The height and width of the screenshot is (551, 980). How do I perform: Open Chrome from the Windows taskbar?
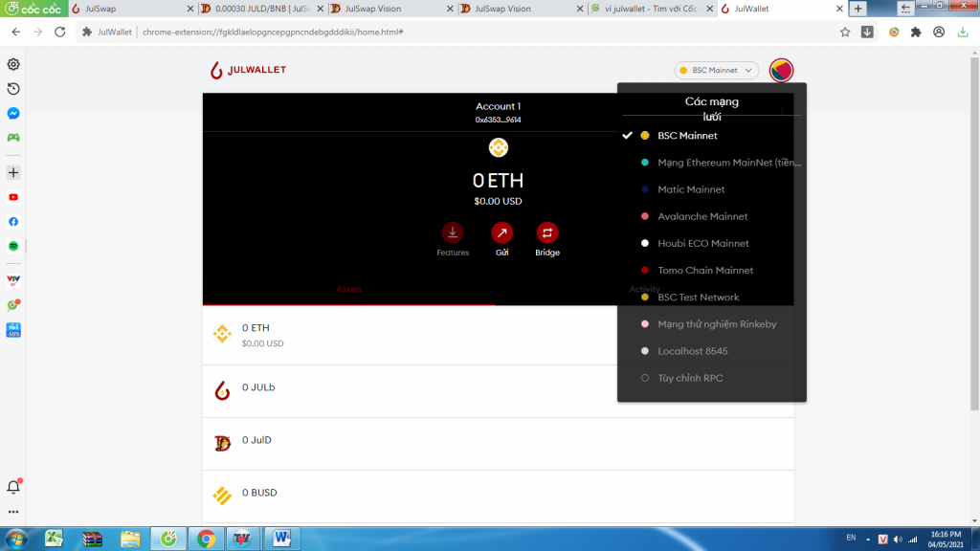click(x=206, y=539)
